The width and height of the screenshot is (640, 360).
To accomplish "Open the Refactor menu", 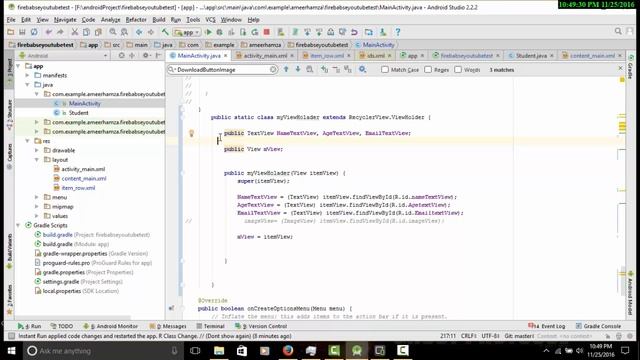I will point(136,20).
